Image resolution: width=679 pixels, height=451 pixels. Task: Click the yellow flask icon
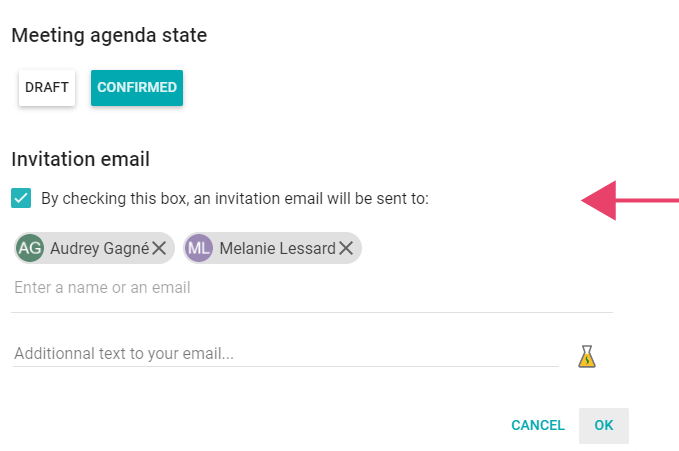(x=587, y=356)
